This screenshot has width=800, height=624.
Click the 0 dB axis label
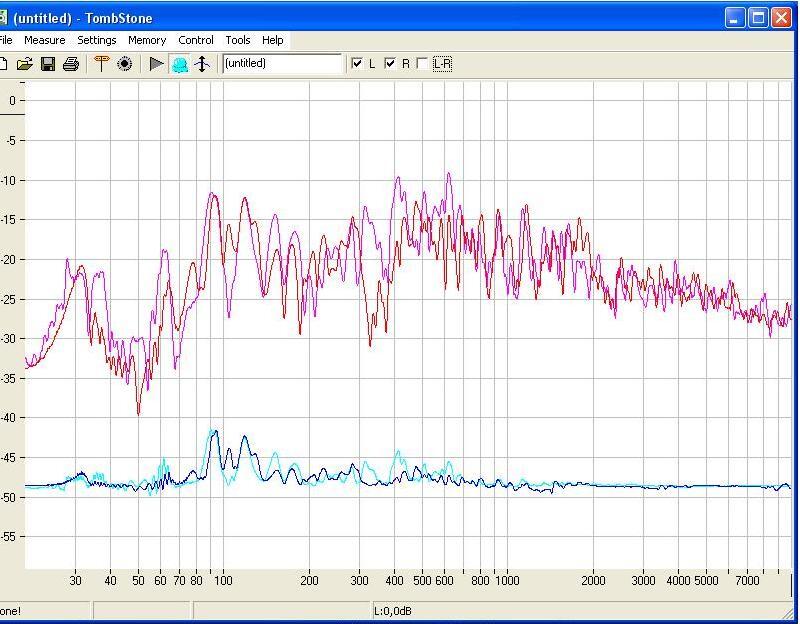point(12,101)
